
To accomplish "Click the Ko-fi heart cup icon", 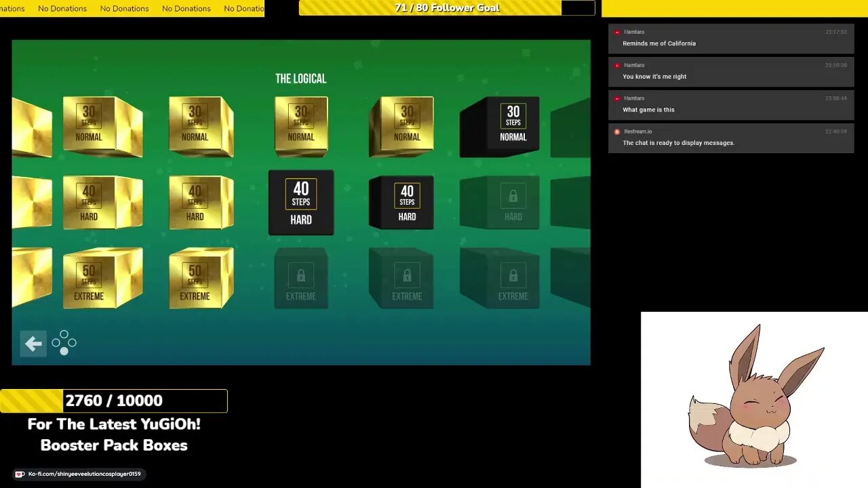I will 20,474.
